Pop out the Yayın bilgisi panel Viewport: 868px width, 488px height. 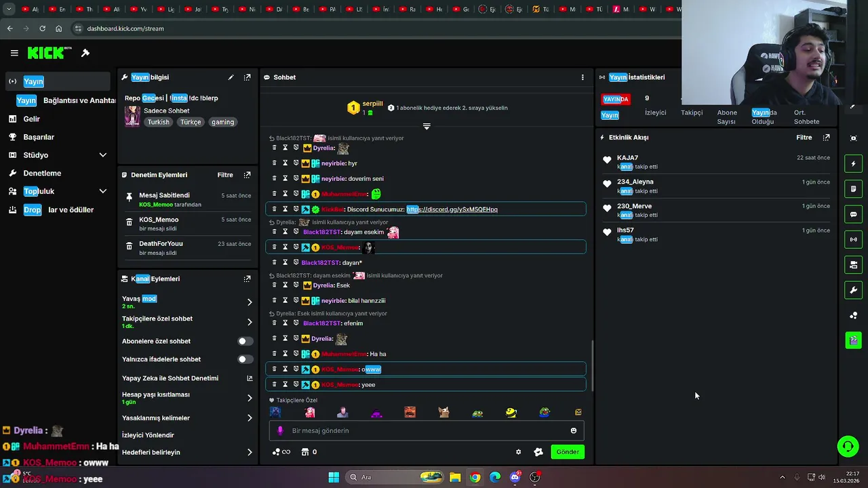tap(247, 77)
